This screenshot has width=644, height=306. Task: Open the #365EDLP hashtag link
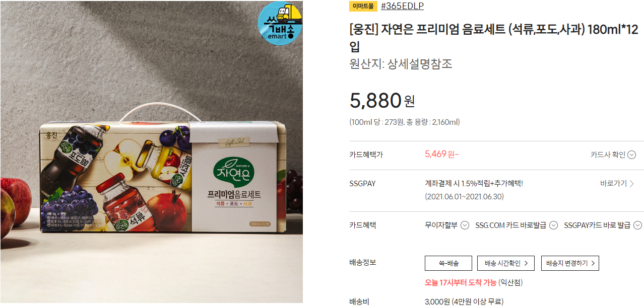tap(403, 6)
